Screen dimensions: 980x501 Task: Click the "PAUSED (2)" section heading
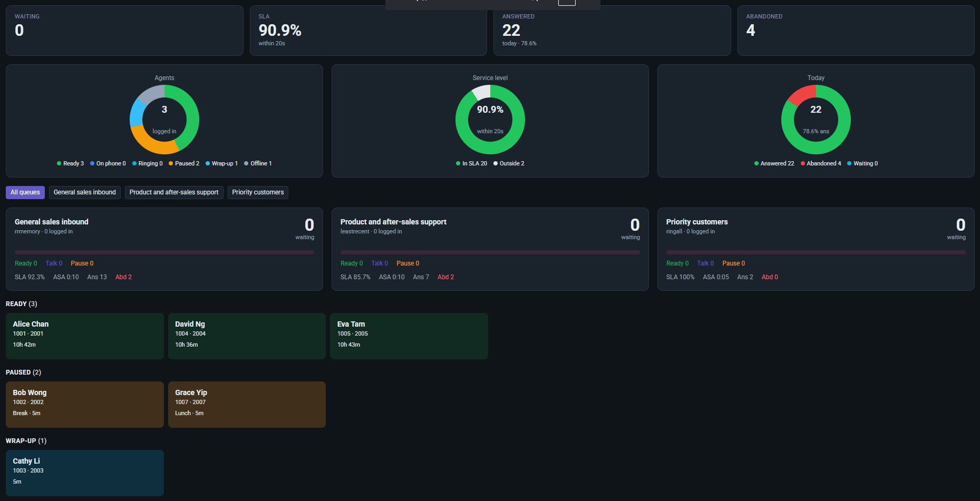point(23,372)
